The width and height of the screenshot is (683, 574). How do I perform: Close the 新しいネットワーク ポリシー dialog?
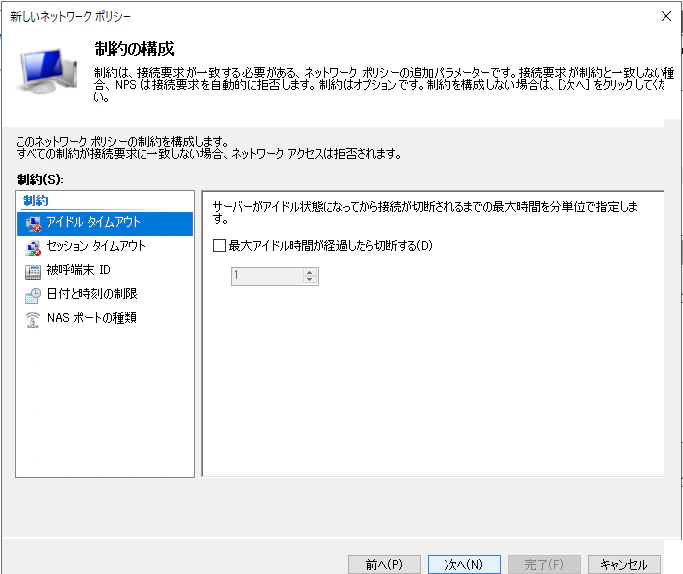point(666,16)
